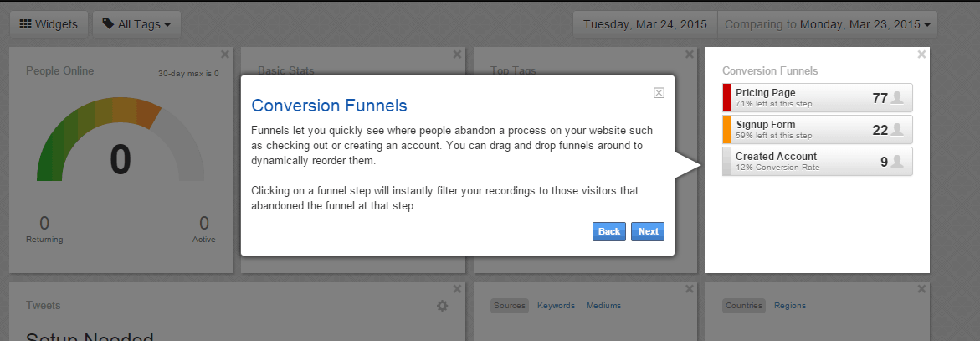Click the Tweets widget settings gear
The height and width of the screenshot is (341, 980).
(442, 306)
